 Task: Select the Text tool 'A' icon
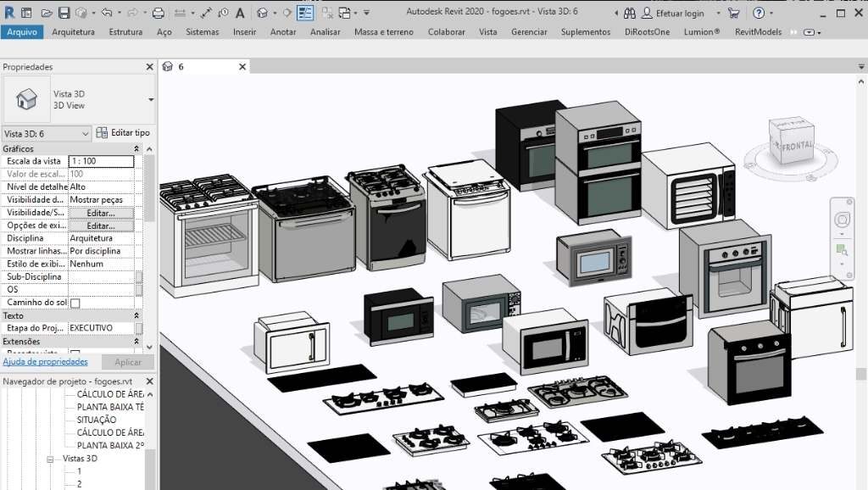[x=240, y=13]
